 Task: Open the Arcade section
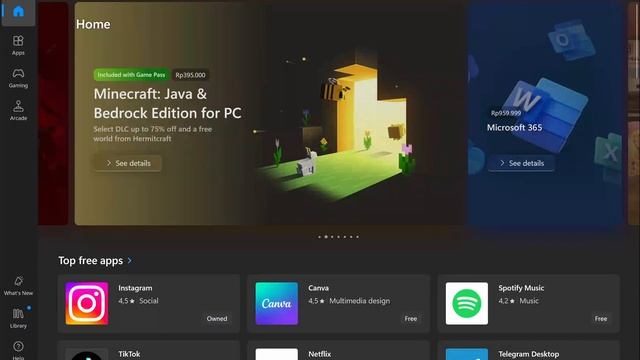point(18,110)
